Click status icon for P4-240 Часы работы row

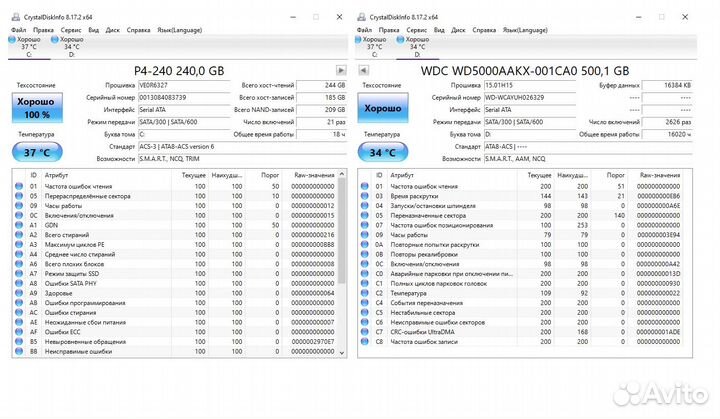(x=19, y=205)
